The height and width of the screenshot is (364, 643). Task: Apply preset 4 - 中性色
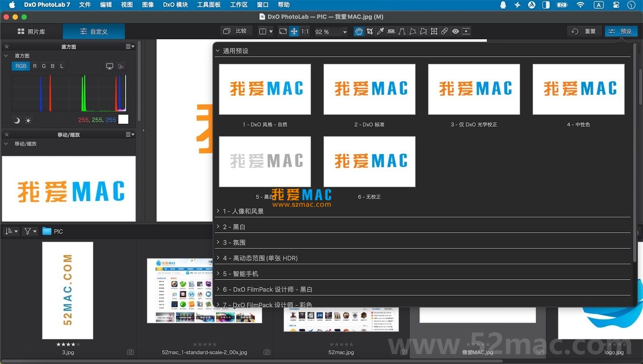point(579,89)
